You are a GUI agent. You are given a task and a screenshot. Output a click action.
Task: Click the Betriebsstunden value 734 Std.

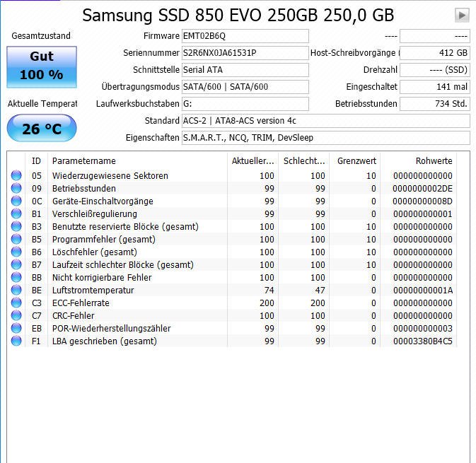pyautogui.click(x=435, y=104)
